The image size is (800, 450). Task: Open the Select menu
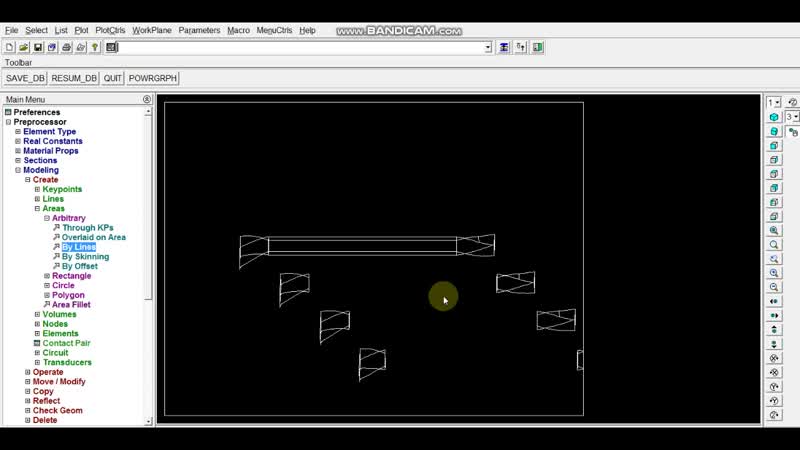pyautogui.click(x=36, y=31)
